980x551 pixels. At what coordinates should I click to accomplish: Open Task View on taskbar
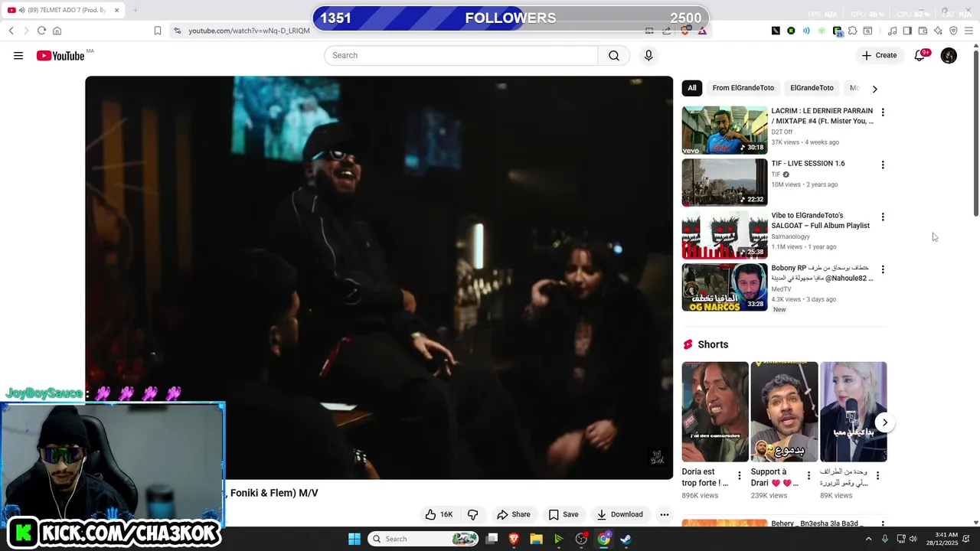[x=492, y=539]
